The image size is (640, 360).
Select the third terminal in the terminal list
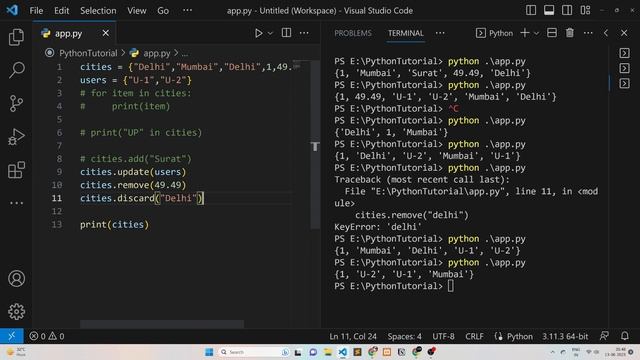point(624,84)
